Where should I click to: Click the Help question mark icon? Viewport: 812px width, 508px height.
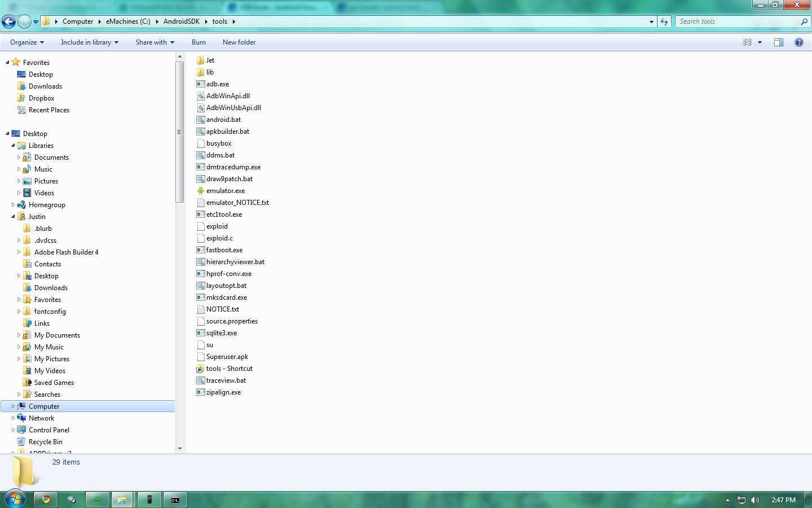click(x=798, y=42)
